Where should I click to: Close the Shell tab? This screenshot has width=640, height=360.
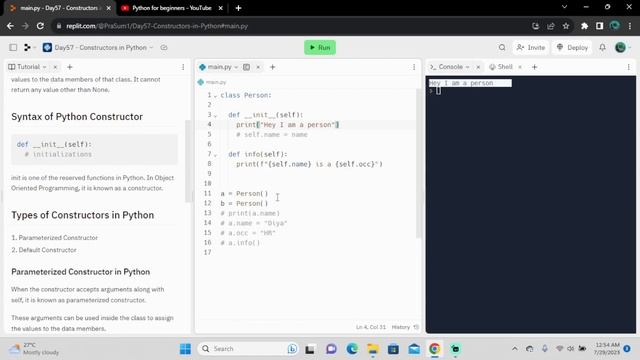(x=520, y=67)
